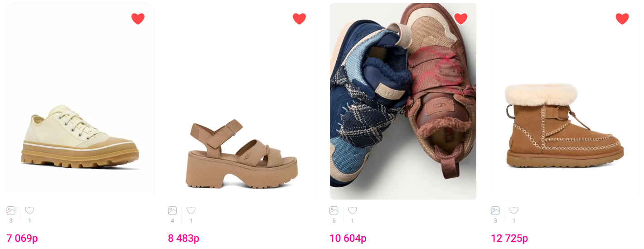Viewport: 644px width, 249px height.
Task: Toggle red favorite heart on platform sandal card
Action: coord(299,19)
